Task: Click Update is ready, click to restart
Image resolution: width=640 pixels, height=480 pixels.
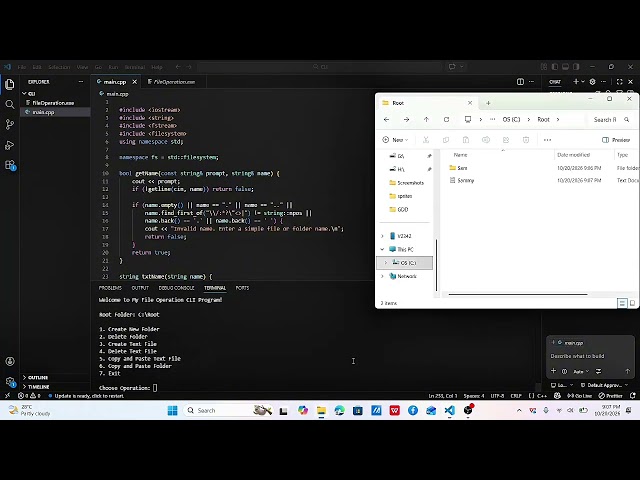Action: point(86,396)
